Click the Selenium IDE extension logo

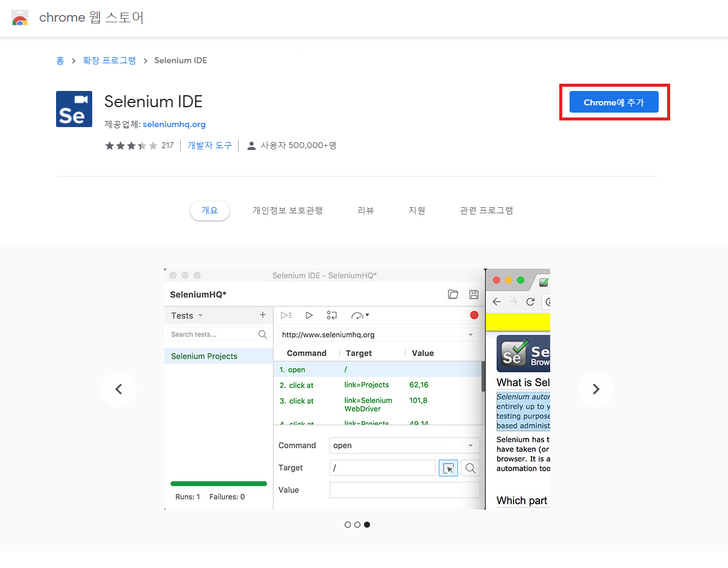point(74,109)
